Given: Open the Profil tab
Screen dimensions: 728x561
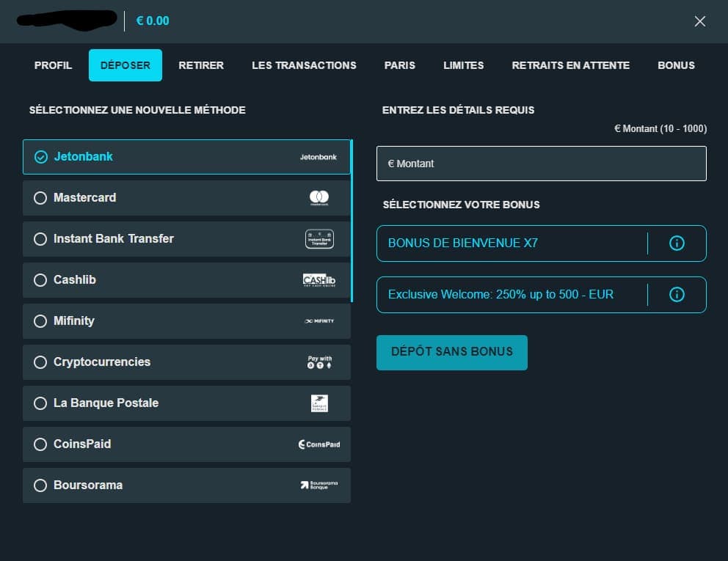Looking at the screenshot, I should [53, 65].
